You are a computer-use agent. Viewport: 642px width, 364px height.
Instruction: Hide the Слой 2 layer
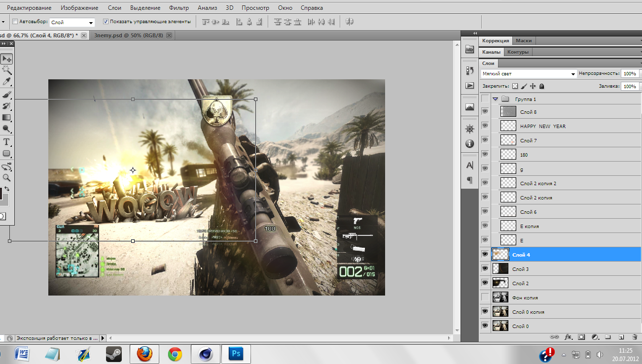coord(485,283)
